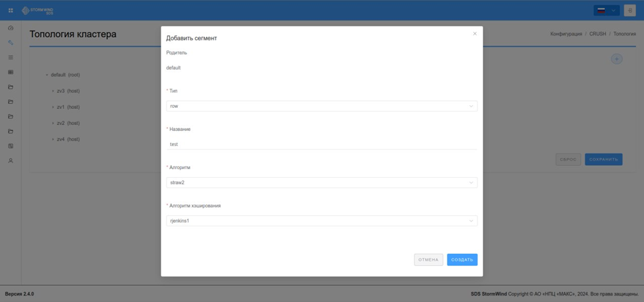Click the СОЗДАТЬ button

(x=462, y=260)
